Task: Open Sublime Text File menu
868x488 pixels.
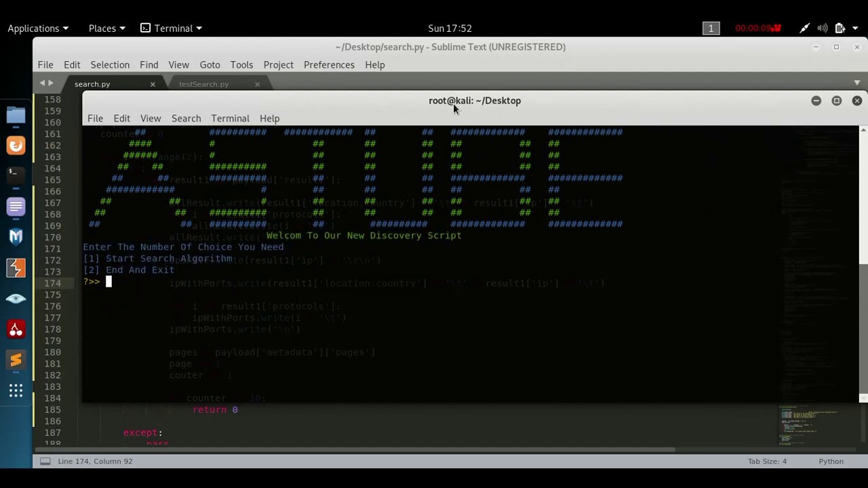Action: coord(45,65)
